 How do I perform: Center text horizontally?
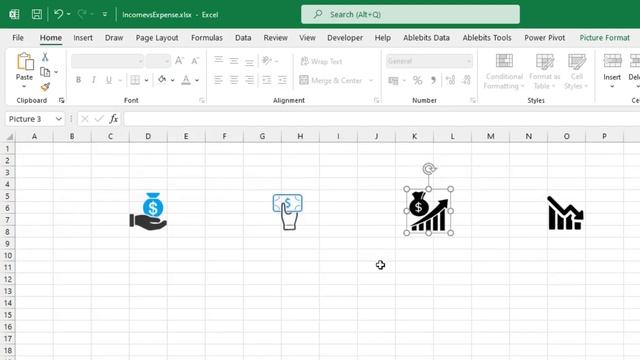(234, 80)
